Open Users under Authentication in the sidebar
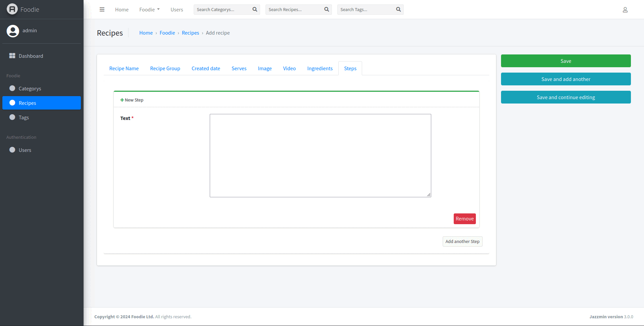 (42, 150)
